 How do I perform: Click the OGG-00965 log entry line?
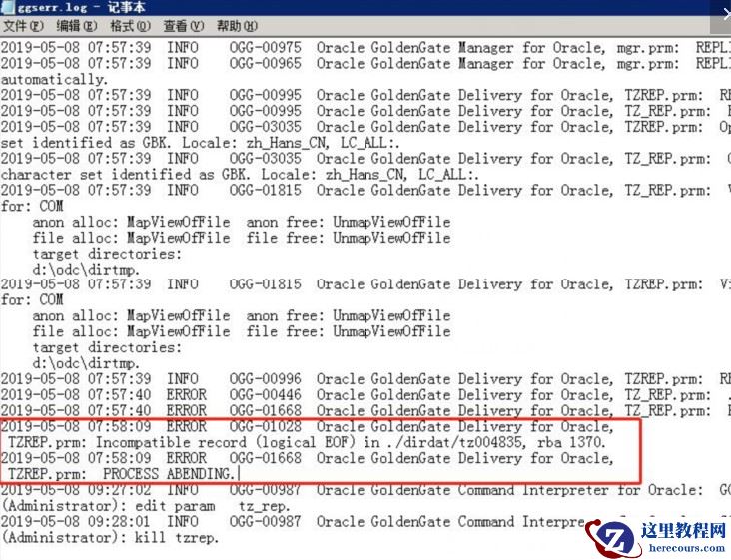pyautogui.click(x=365, y=63)
